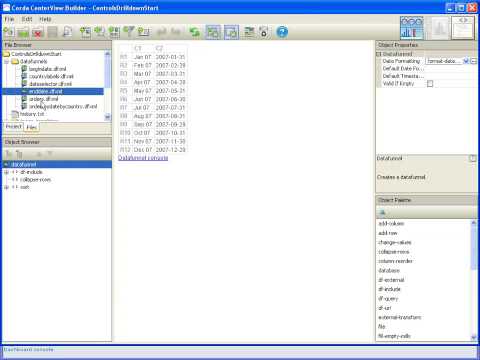
Task: Select dataselector.dfxml in the file tree
Action: coord(50,84)
